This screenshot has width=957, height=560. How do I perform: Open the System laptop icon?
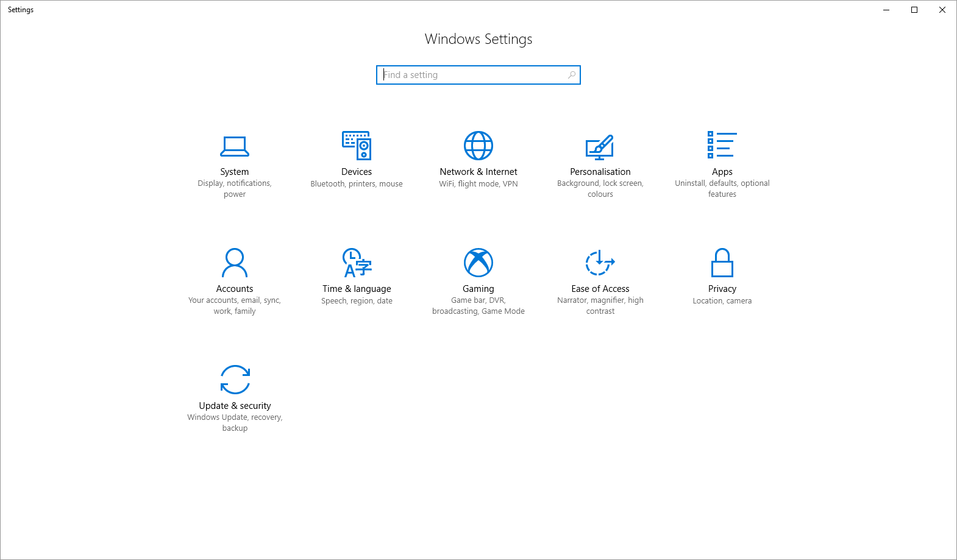[x=235, y=146]
